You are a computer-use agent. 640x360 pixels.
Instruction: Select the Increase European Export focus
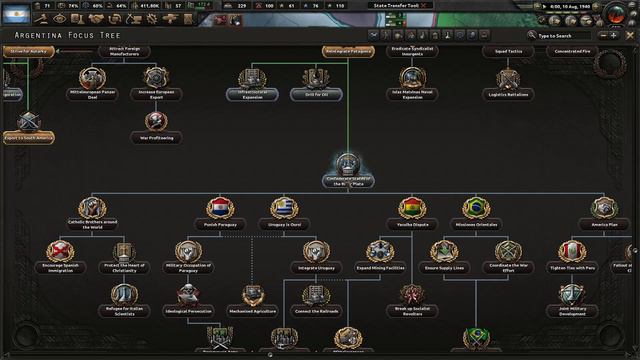pyautogui.click(x=156, y=84)
